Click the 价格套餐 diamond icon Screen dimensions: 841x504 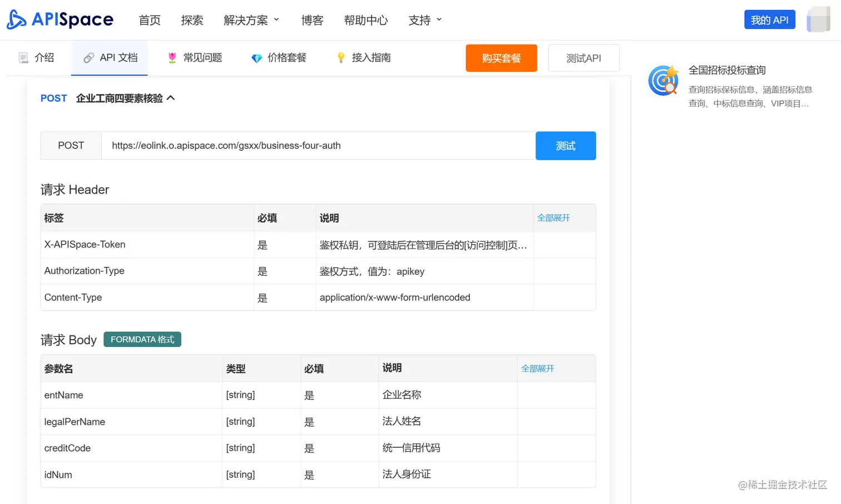tap(256, 58)
